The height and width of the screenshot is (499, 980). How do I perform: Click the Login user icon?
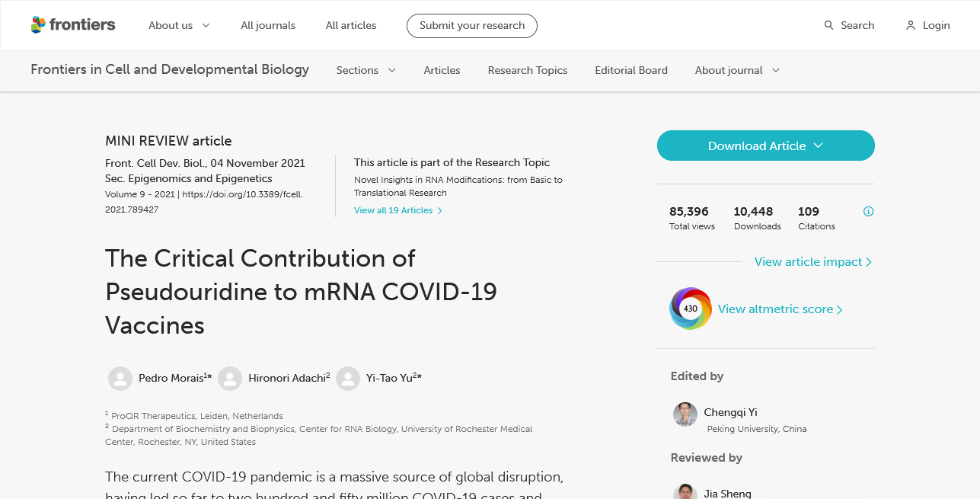click(x=911, y=25)
